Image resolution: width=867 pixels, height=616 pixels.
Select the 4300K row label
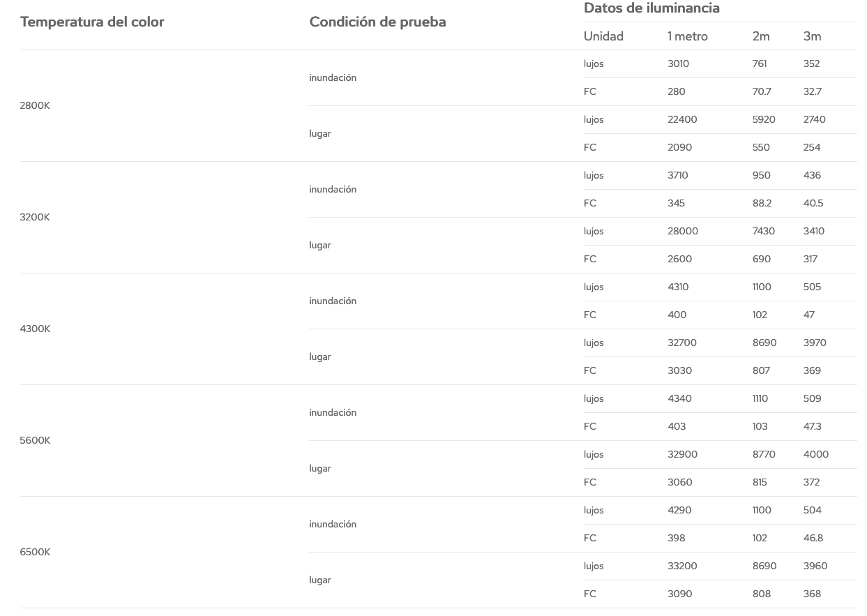point(35,329)
